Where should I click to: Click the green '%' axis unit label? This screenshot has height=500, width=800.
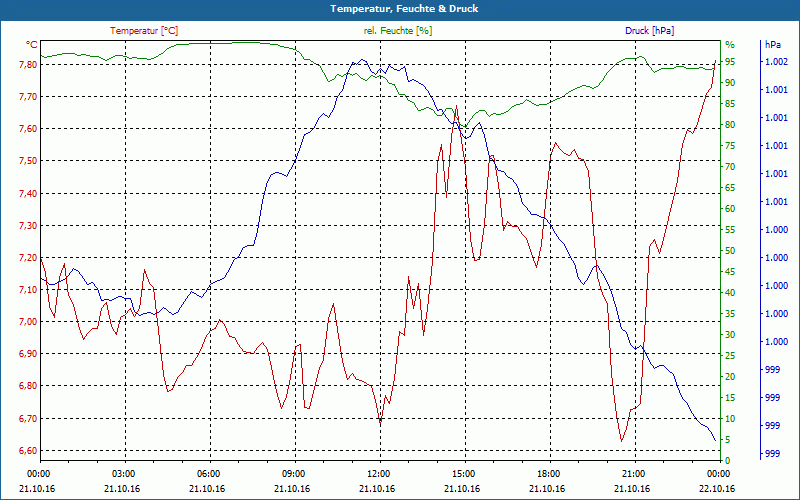pos(730,45)
